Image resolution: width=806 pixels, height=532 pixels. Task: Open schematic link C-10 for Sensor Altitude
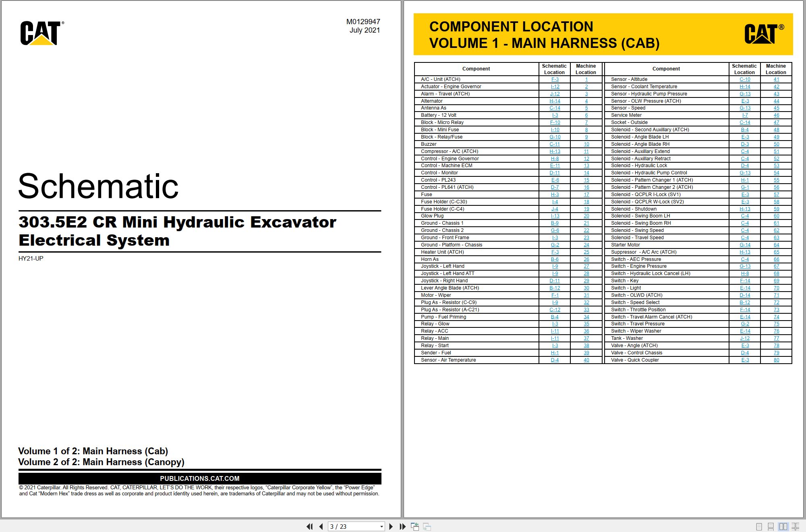(x=745, y=79)
